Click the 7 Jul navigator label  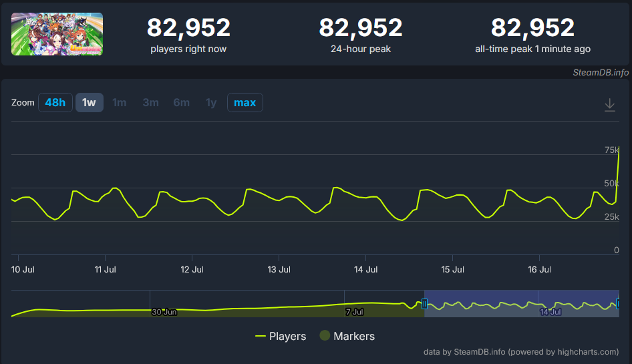(354, 312)
